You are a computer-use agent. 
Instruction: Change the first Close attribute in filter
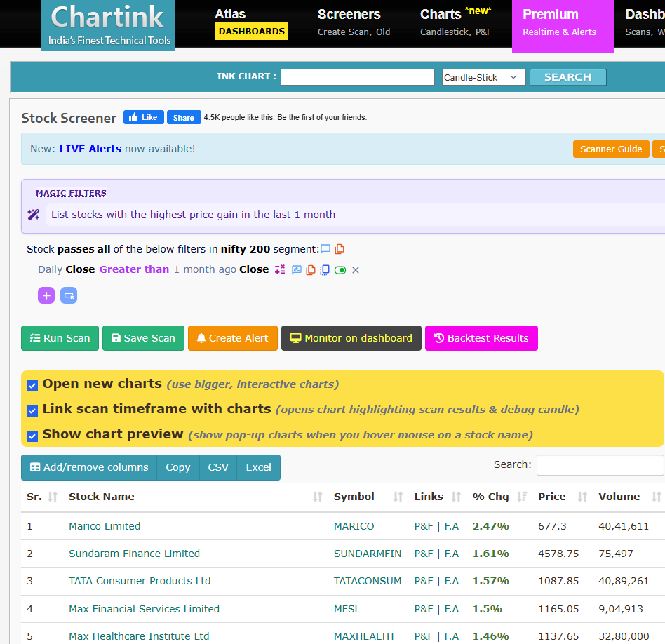[80, 269]
